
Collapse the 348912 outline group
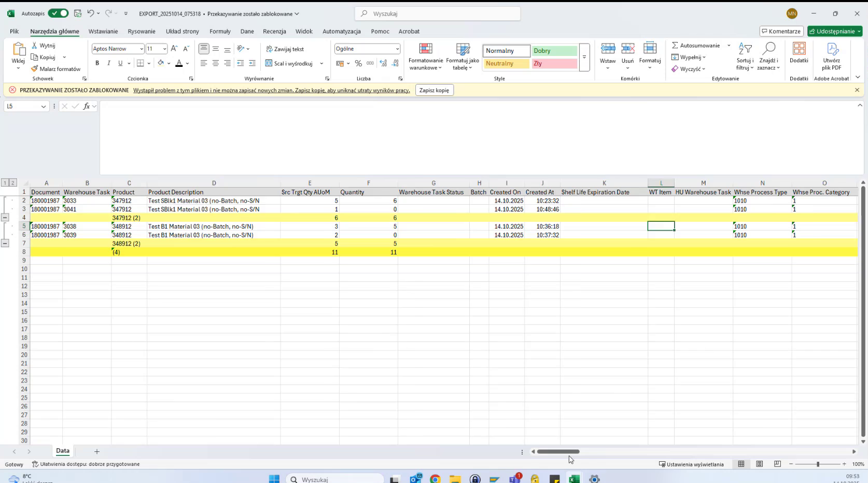tap(5, 243)
